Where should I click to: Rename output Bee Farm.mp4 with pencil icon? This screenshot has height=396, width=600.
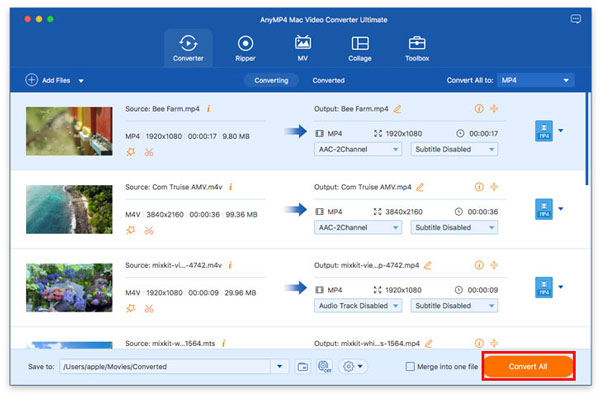(x=398, y=109)
